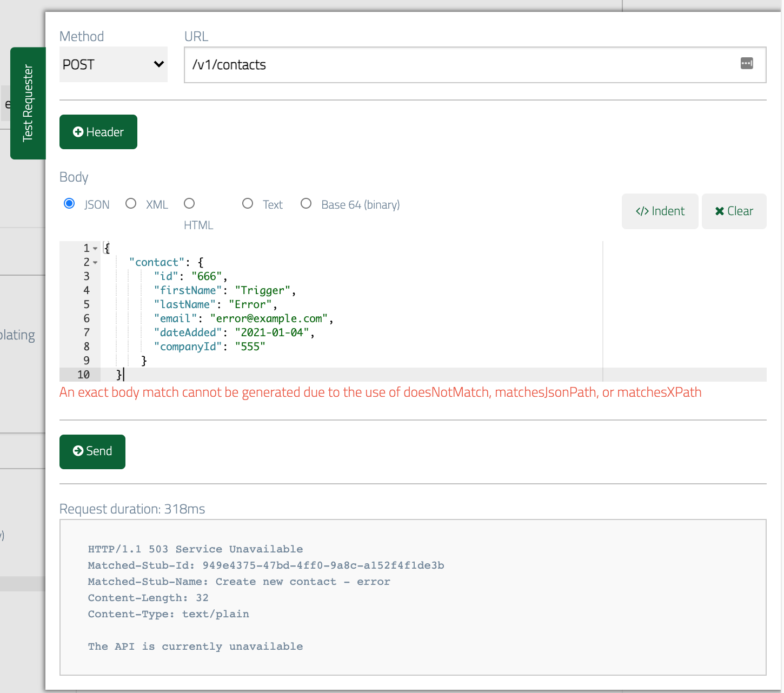Click the autofill icon in the URL field
784x693 pixels.
[x=747, y=63]
